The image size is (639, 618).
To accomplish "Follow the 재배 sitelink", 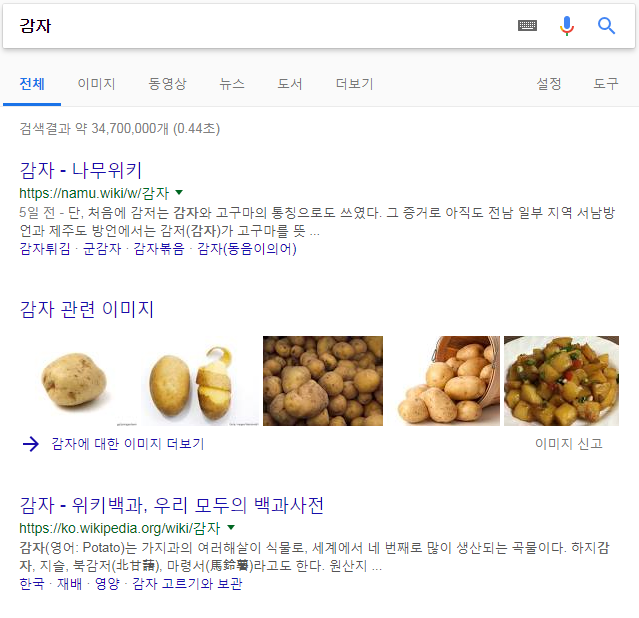I will tap(69, 584).
